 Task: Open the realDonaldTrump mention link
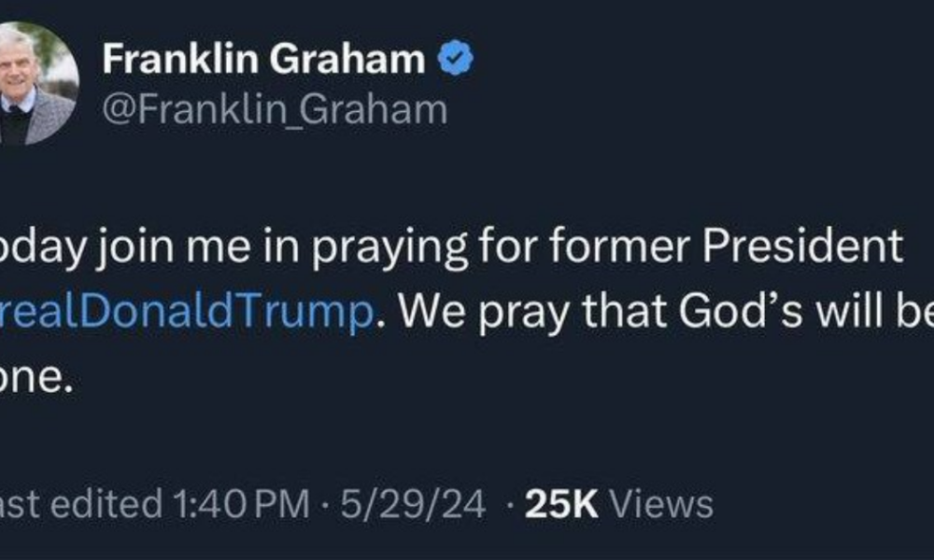click(187, 315)
